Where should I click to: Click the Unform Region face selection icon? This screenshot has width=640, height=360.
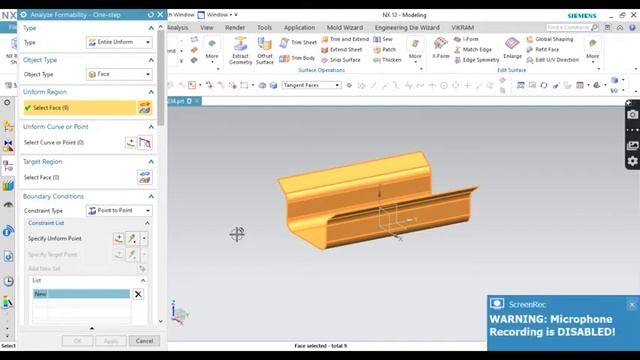click(145, 108)
